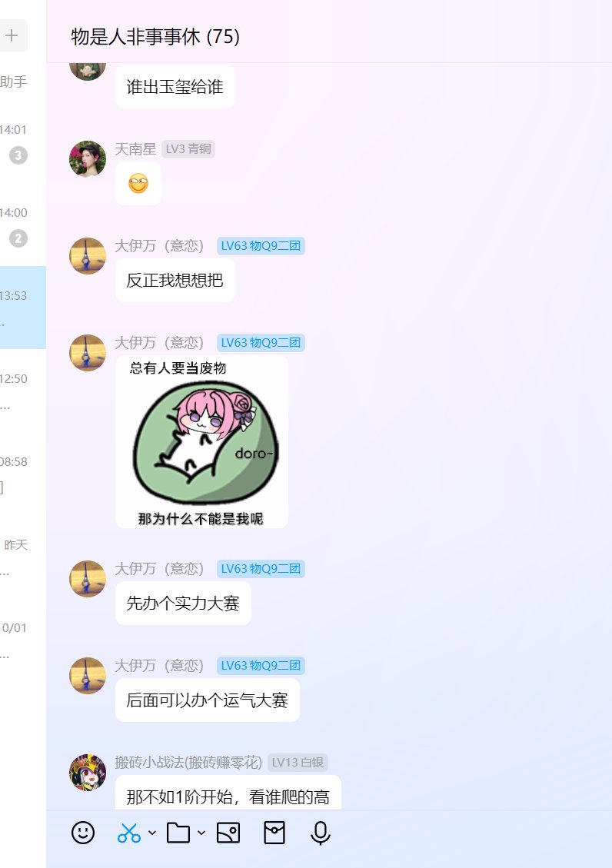612x868 pixels.
Task: Click 天南星's avatar
Action: 88,159
